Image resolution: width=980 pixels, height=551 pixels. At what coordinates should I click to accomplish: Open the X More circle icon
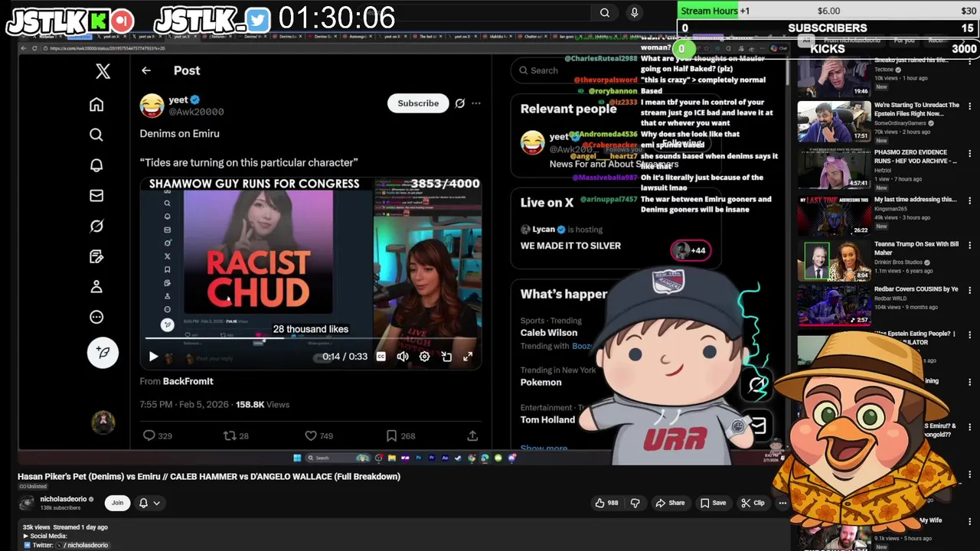point(96,317)
